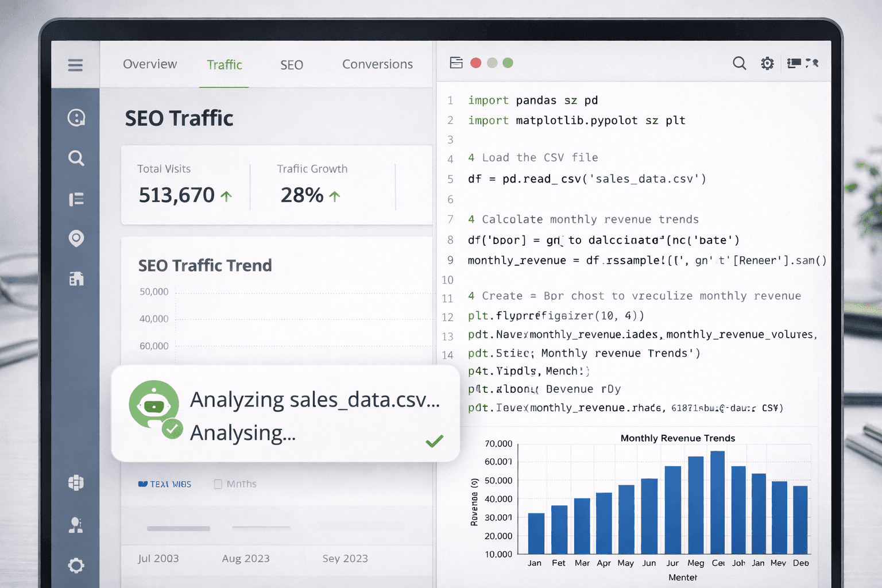Open sidebar settings gear at bottom
The width and height of the screenshot is (882, 588).
point(76,566)
